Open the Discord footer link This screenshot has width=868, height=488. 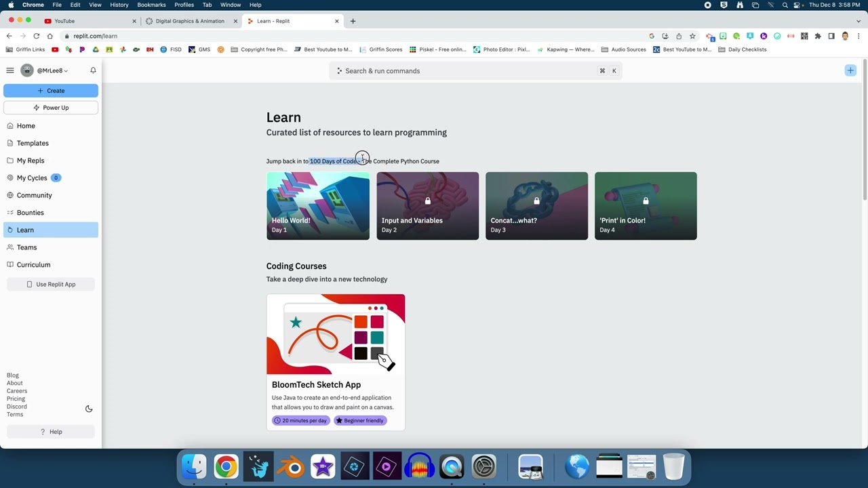[x=17, y=407]
